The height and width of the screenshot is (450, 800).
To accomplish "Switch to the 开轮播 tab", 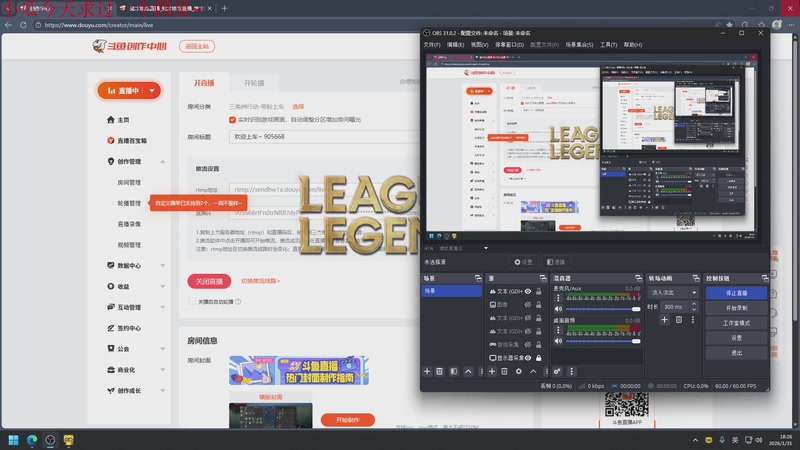I will pyautogui.click(x=254, y=83).
